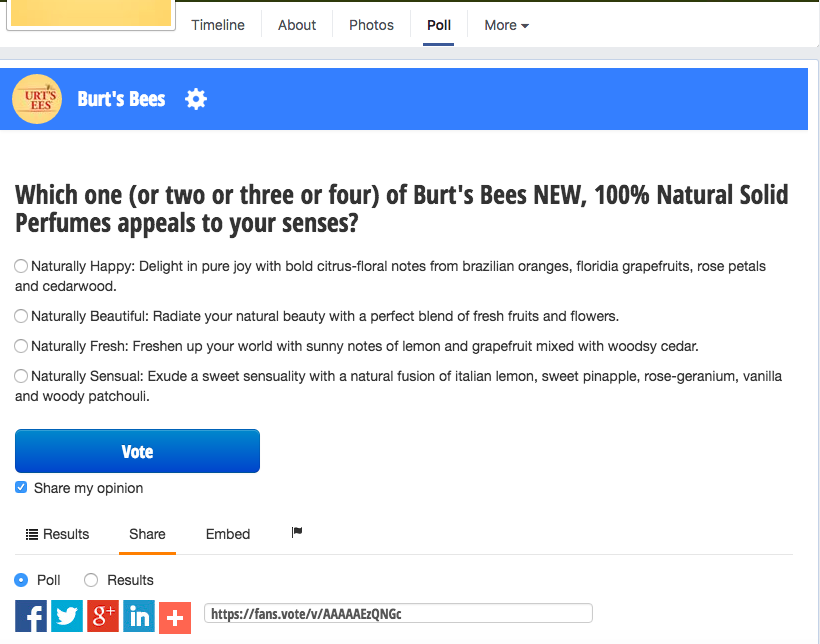Select the Naturally Beautiful option
This screenshot has width=820, height=644.
[x=21, y=316]
